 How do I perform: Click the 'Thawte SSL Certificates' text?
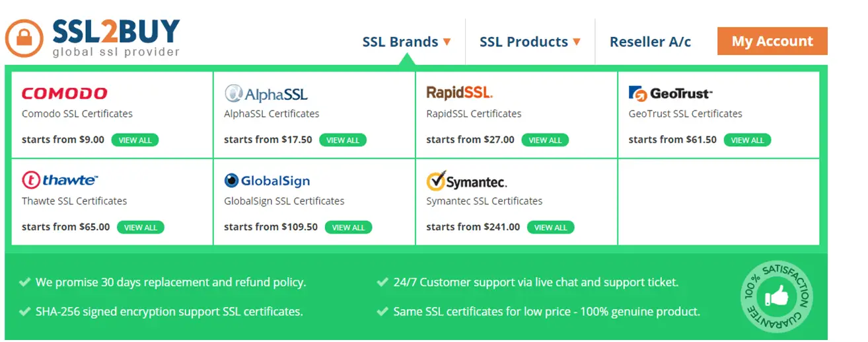point(74,201)
